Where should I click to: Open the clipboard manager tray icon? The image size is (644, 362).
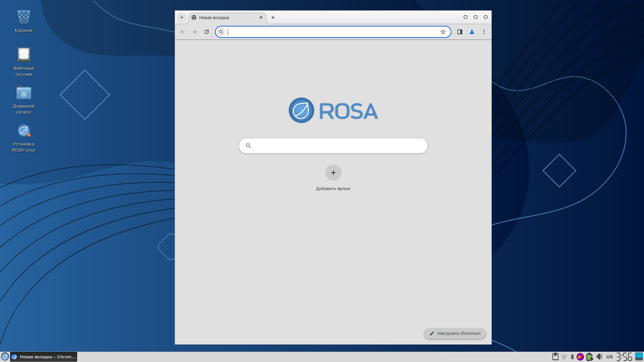(555, 357)
